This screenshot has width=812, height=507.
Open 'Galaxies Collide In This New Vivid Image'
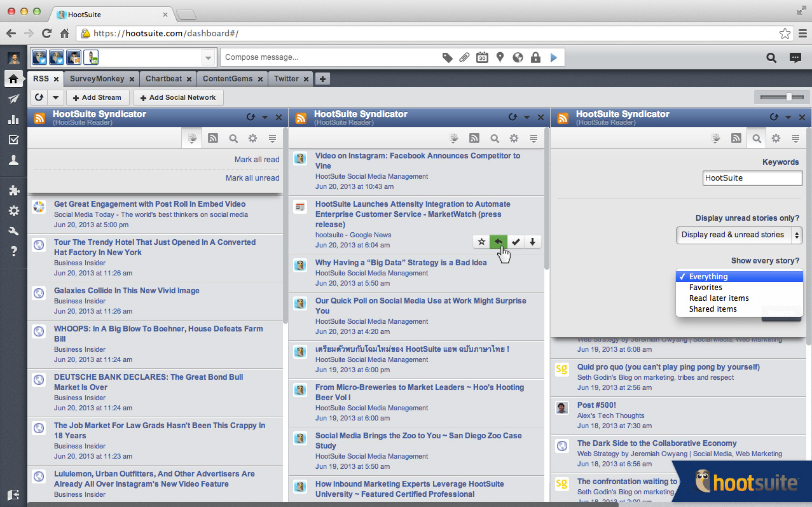(127, 291)
